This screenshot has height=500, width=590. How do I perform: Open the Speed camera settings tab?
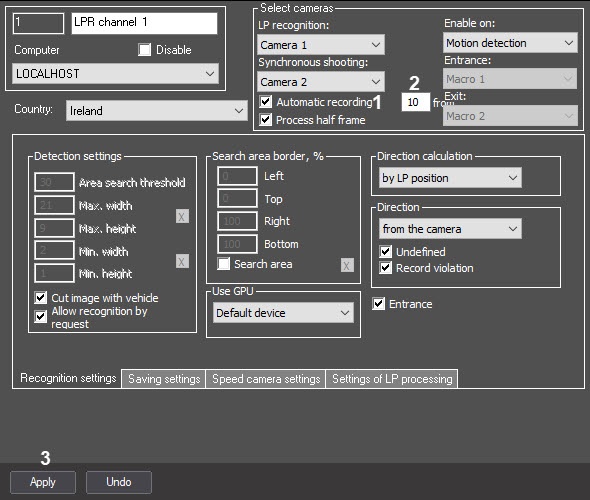(266, 379)
